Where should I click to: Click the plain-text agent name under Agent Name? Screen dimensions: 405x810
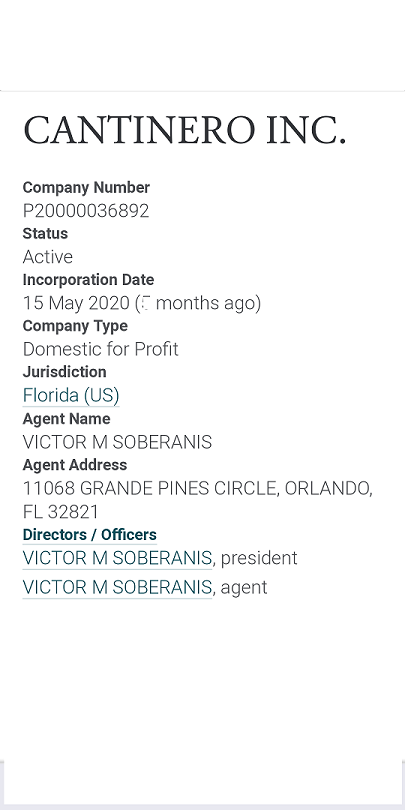[117, 442]
